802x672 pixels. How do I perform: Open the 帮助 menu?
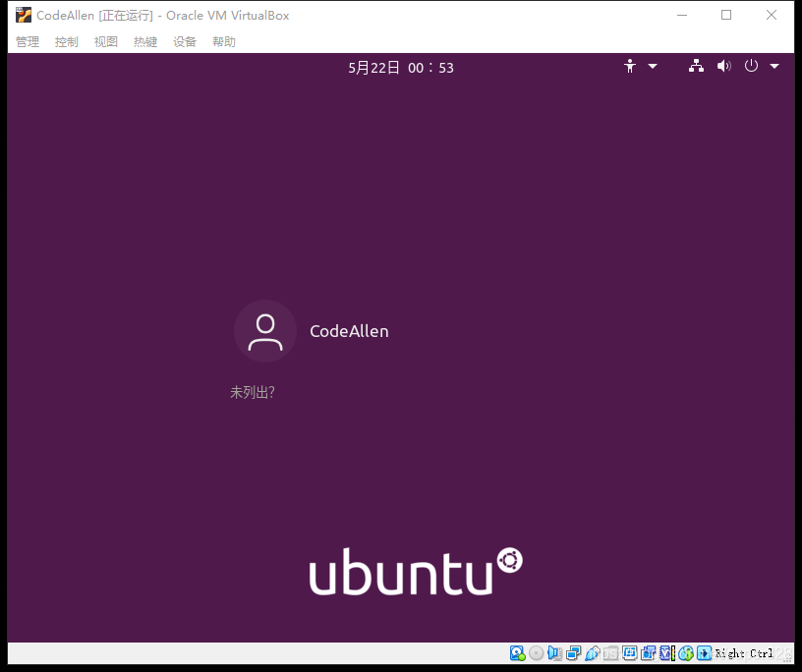coord(224,42)
